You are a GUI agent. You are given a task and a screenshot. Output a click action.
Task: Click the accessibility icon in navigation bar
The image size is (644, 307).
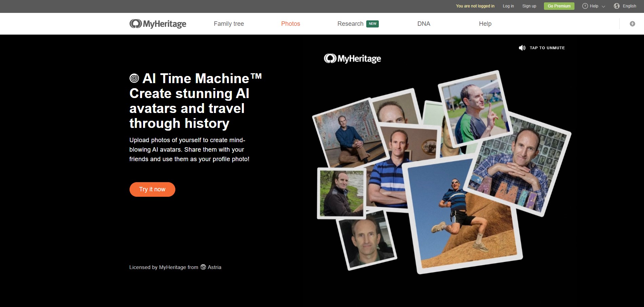point(632,24)
